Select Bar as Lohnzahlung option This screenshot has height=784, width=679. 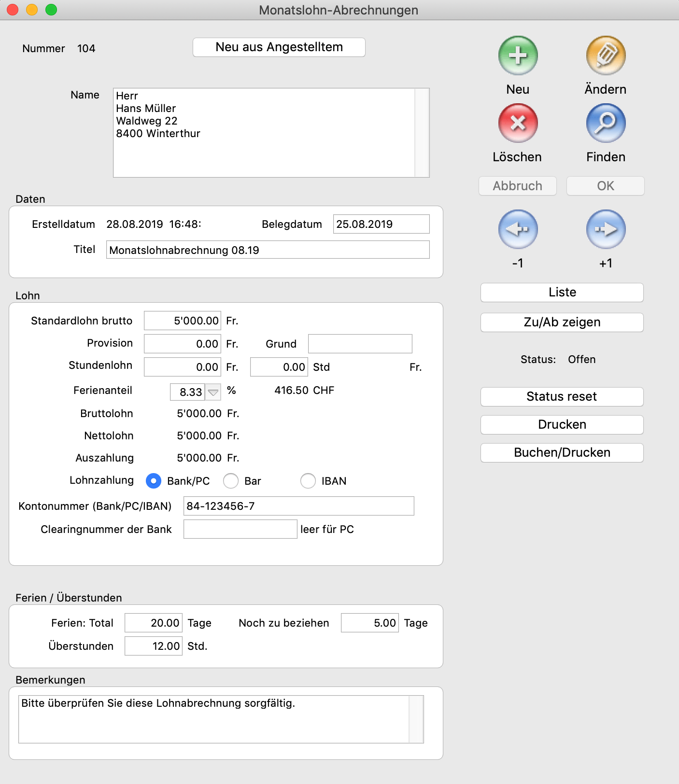(x=231, y=481)
